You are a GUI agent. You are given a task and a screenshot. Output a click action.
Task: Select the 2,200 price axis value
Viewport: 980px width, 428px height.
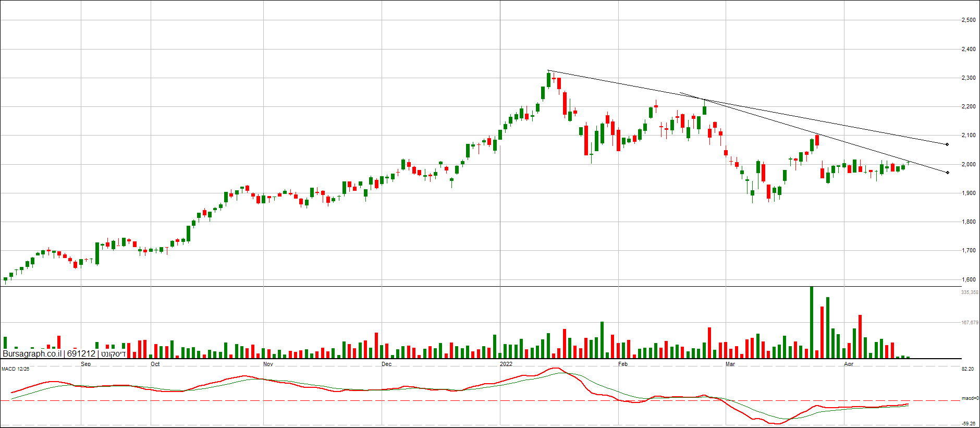coord(969,107)
